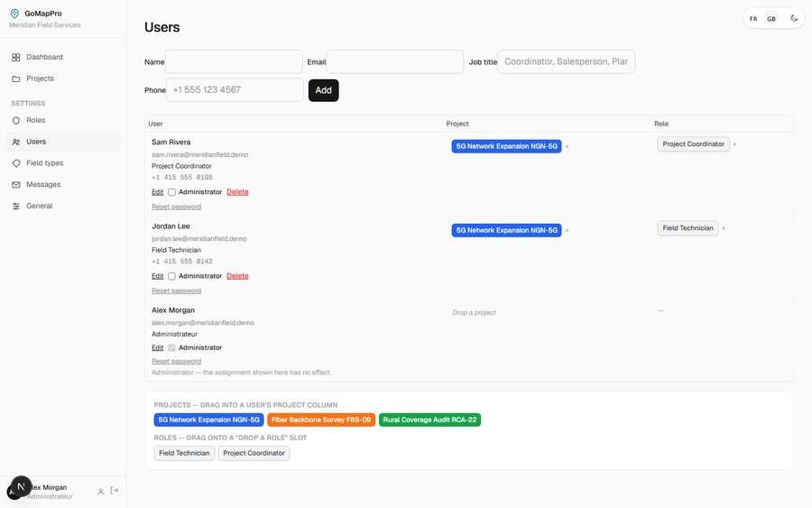
Task: Open Field types settings
Action: click(x=63, y=163)
